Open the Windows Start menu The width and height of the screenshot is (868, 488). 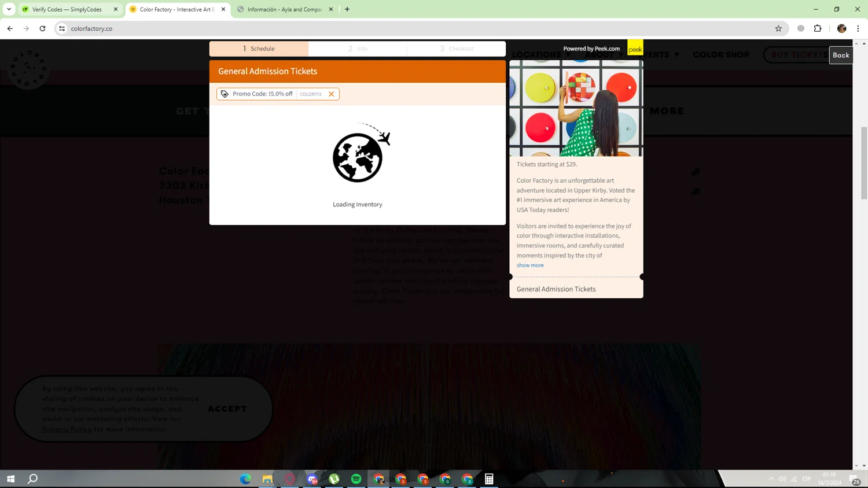pyautogui.click(x=10, y=479)
